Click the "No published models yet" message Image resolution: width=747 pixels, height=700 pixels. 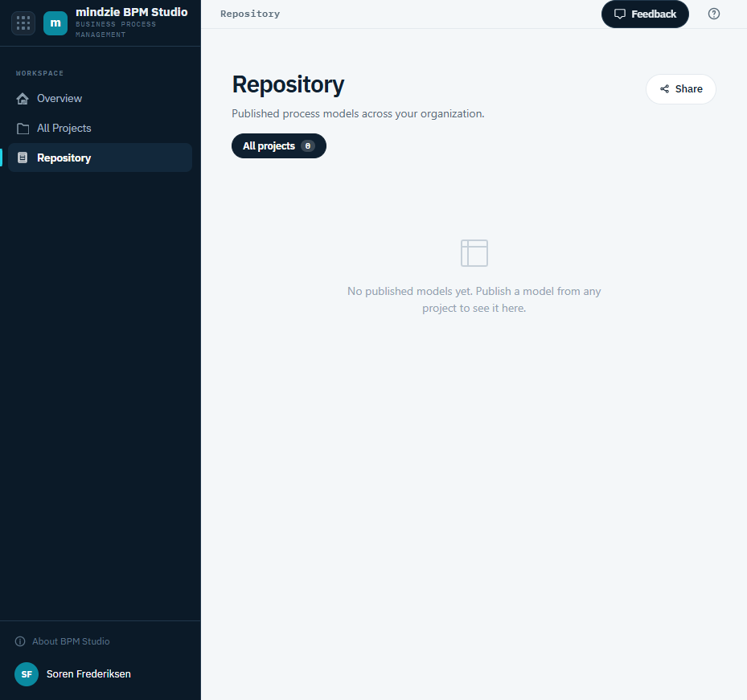click(x=474, y=300)
